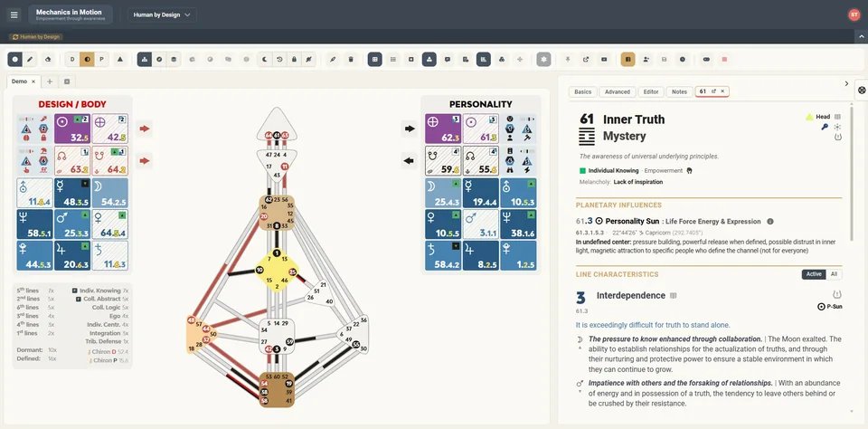
Task: Click the Head center triangle on bodygraph
Action: click(277, 126)
